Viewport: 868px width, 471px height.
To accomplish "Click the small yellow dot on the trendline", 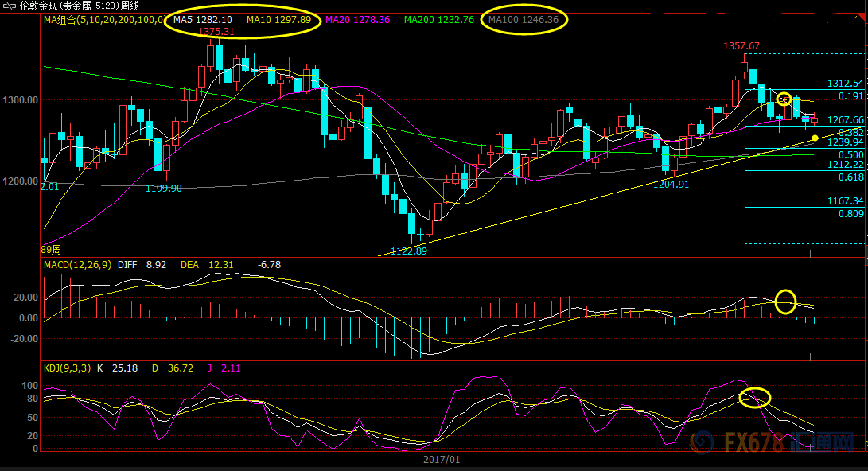I will (815, 138).
